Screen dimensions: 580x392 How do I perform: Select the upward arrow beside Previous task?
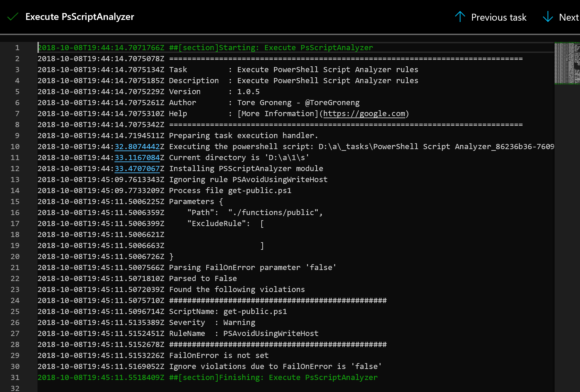[x=460, y=17]
